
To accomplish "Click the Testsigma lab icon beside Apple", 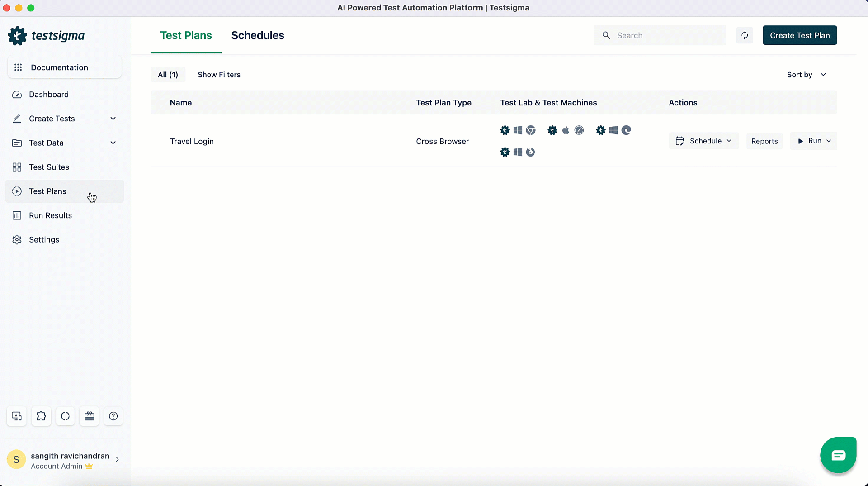I will (x=552, y=130).
